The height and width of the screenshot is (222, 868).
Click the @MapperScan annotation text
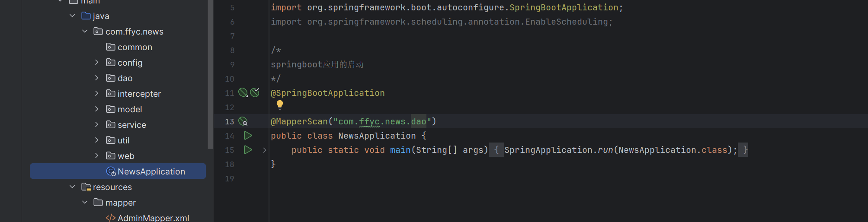coord(299,121)
